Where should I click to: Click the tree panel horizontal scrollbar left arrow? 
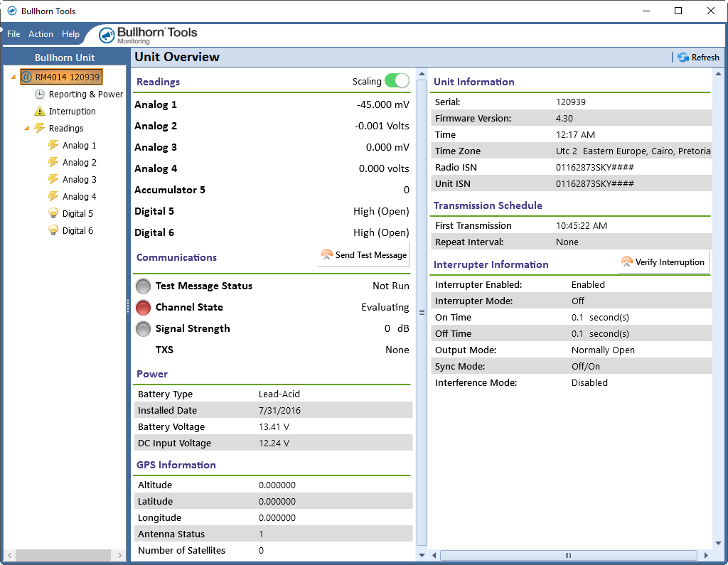9,555
